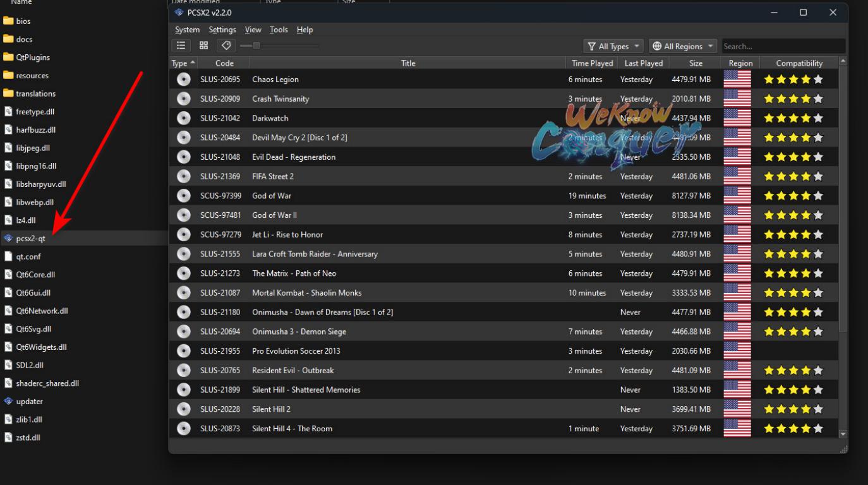Viewport: 868px width, 485px height.
Task: Sort by Size column header
Action: click(696, 63)
